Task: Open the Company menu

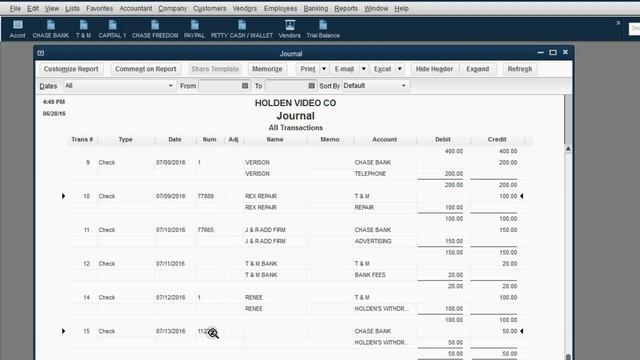Action: pos(172,8)
